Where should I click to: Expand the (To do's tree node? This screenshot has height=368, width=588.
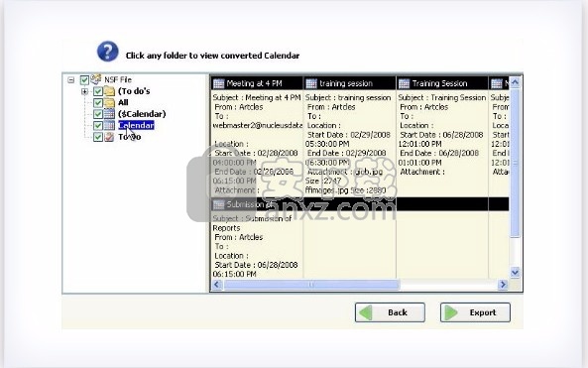(x=84, y=91)
